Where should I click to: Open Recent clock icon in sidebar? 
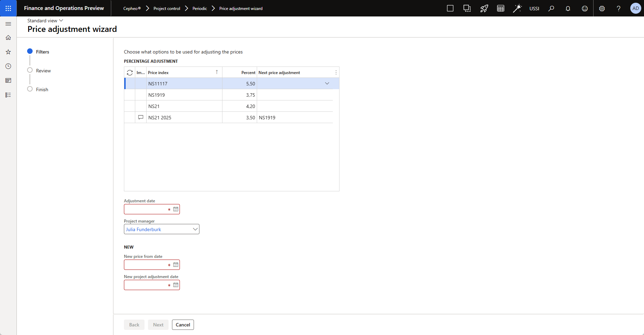(x=8, y=66)
